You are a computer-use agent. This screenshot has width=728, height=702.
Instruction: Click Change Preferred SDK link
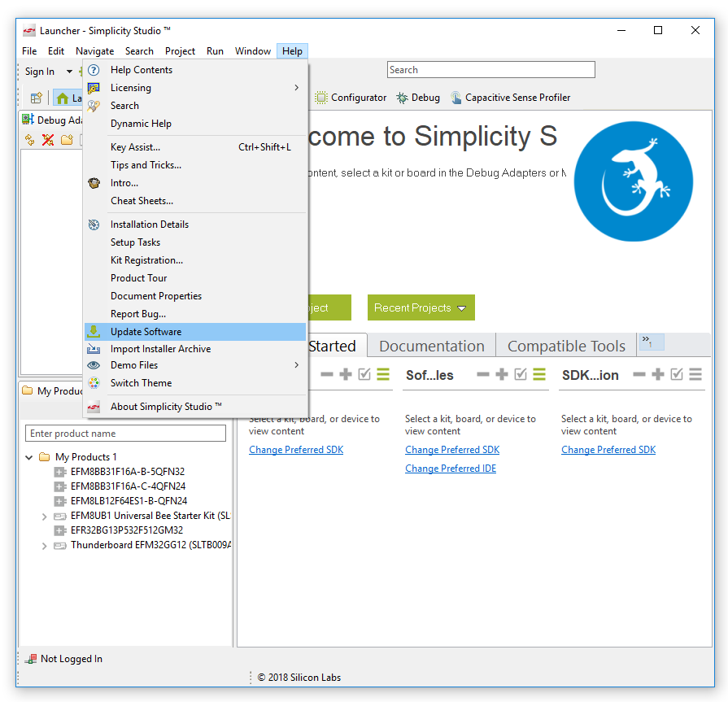(x=295, y=449)
